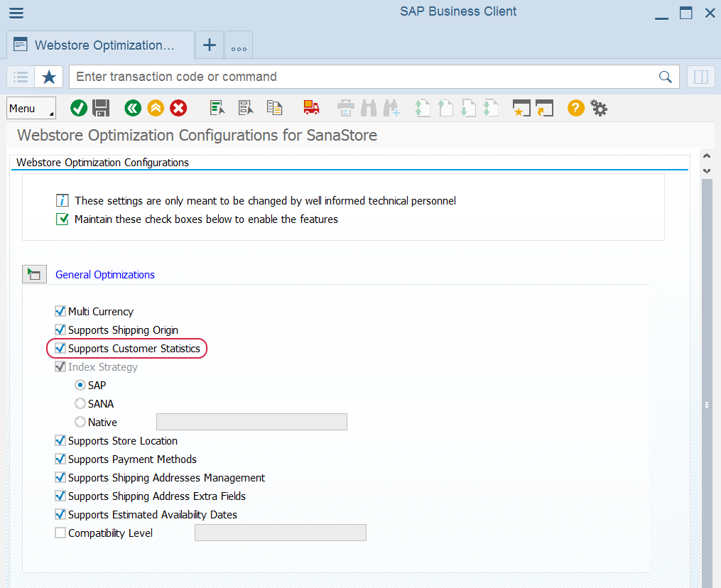Switch to Webstore Optimization tab
Image resolution: width=721 pixels, height=588 pixels.
[x=100, y=45]
